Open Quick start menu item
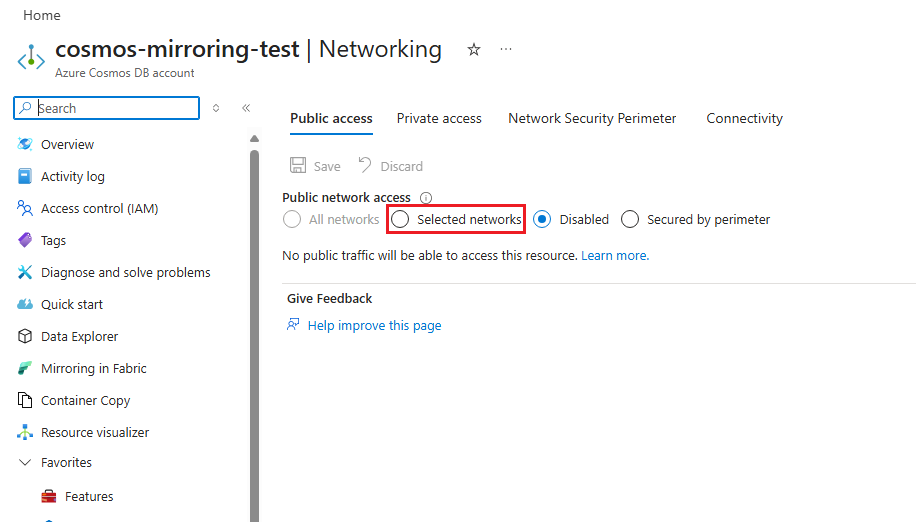The width and height of the screenshot is (916, 522). (72, 304)
